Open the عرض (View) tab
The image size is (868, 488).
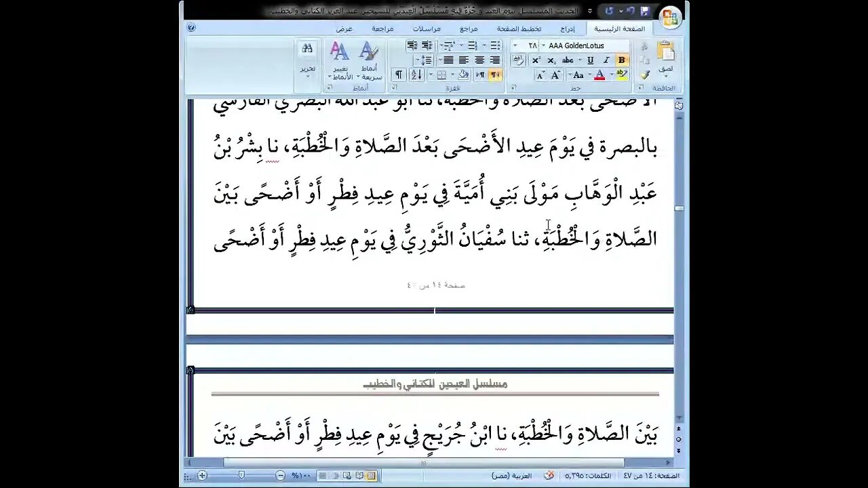coord(344,28)
